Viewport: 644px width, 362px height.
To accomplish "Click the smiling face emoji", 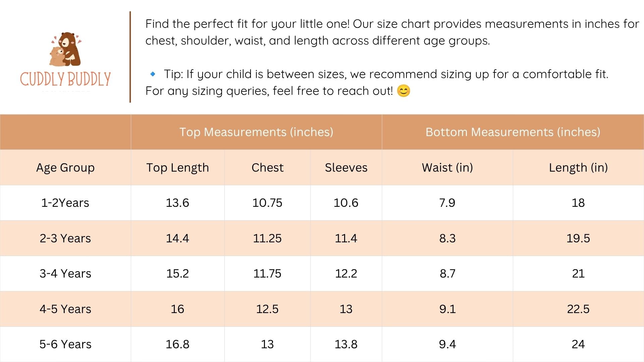I will point(404,91).
